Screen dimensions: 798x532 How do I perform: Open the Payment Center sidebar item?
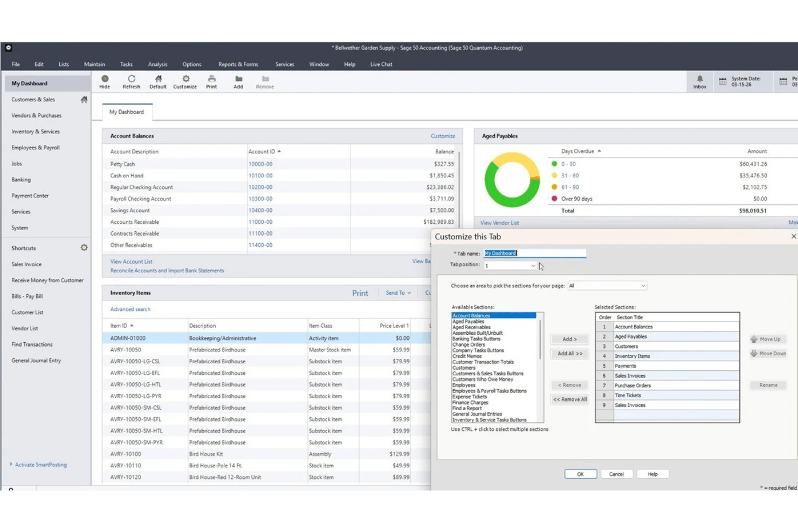[30, 196]
